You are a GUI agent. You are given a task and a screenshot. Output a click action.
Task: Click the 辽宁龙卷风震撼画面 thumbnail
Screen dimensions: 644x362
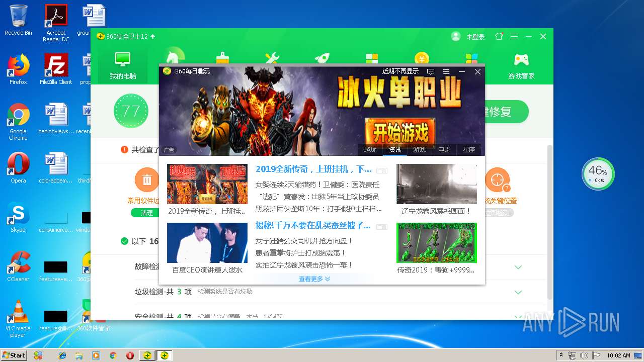click(437, 184)
